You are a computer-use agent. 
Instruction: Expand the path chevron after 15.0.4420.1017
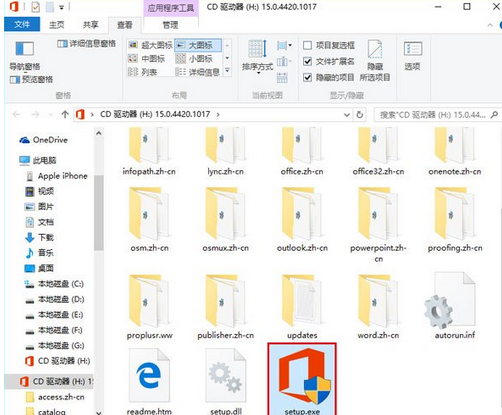tap(218, 114)
